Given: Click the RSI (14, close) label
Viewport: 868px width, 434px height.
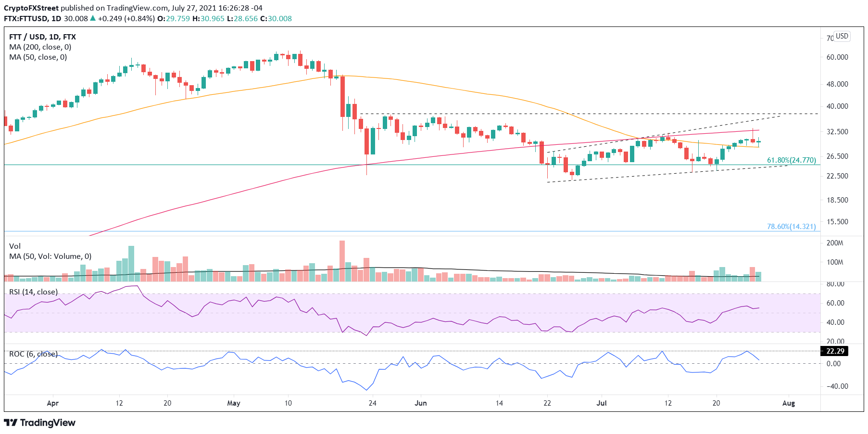Looking at the screenshot, I should (33, 292).
